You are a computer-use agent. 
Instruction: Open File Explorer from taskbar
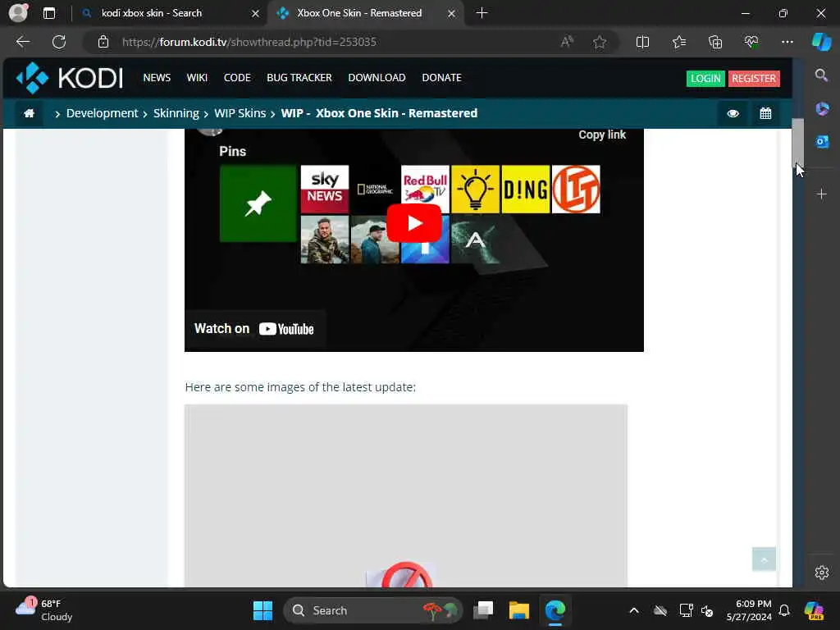pyautogui.click(x=518, y=610)
